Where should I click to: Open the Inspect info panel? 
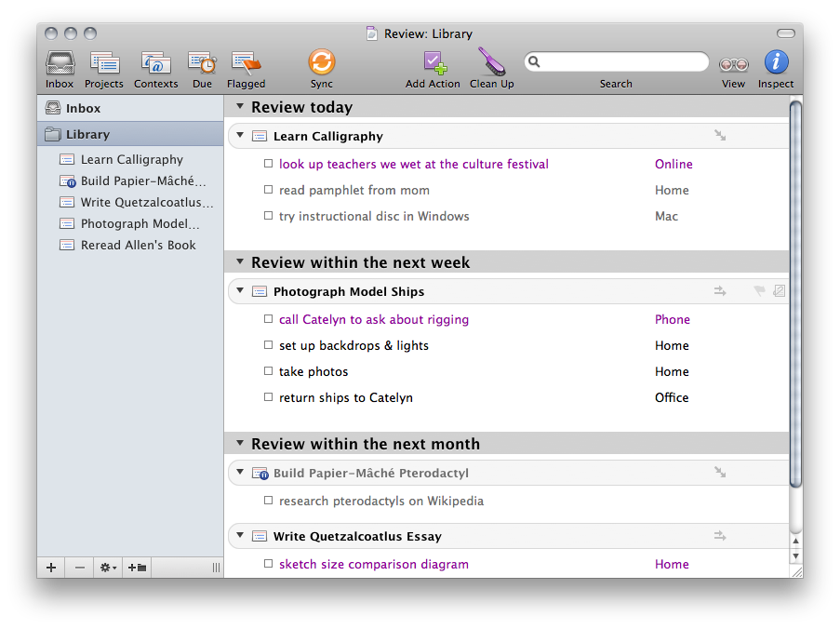776,62
